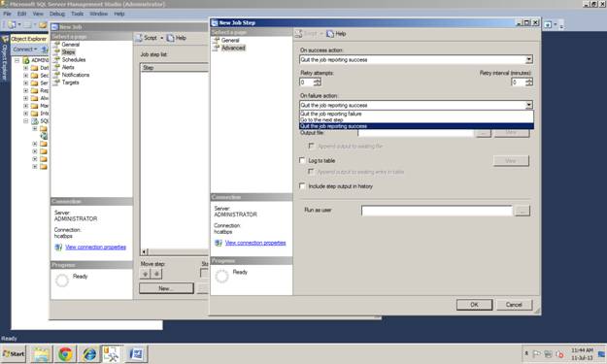
Task: Increase the Retry attempts spinner value
Action: coord(318,80)
